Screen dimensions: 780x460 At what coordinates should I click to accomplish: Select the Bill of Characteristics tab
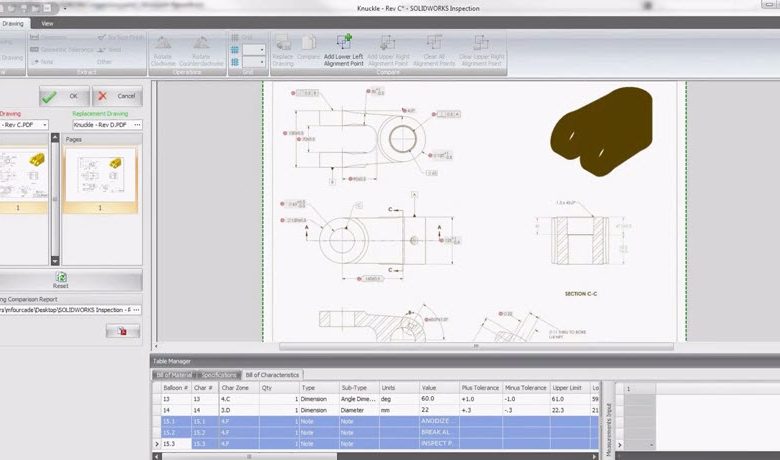(272, 375)
